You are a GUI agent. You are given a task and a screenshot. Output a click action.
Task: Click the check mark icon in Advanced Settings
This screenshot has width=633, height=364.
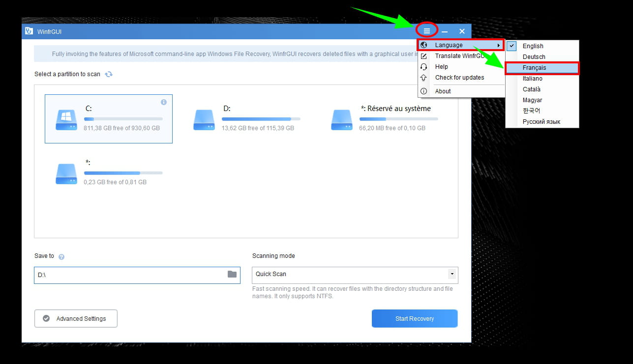click(46, 318)
